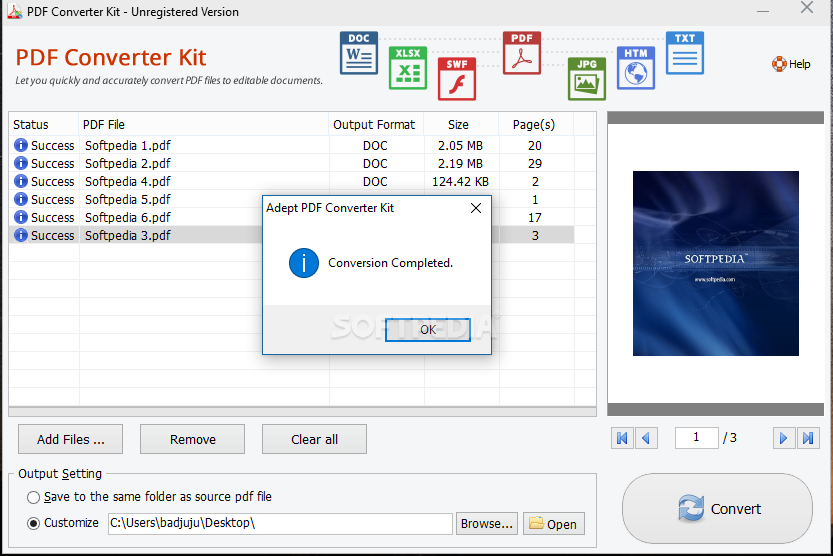Click the page count 17 cell
The image size is (833, 556).
click(x=535, y=218)
